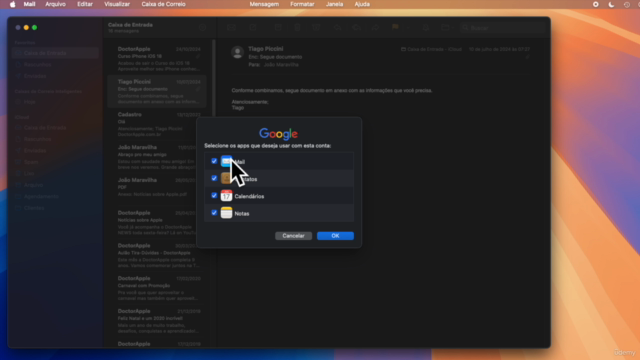Open the Ajuda menu
This screenshot has width=640, height=360.
point(362,4)
